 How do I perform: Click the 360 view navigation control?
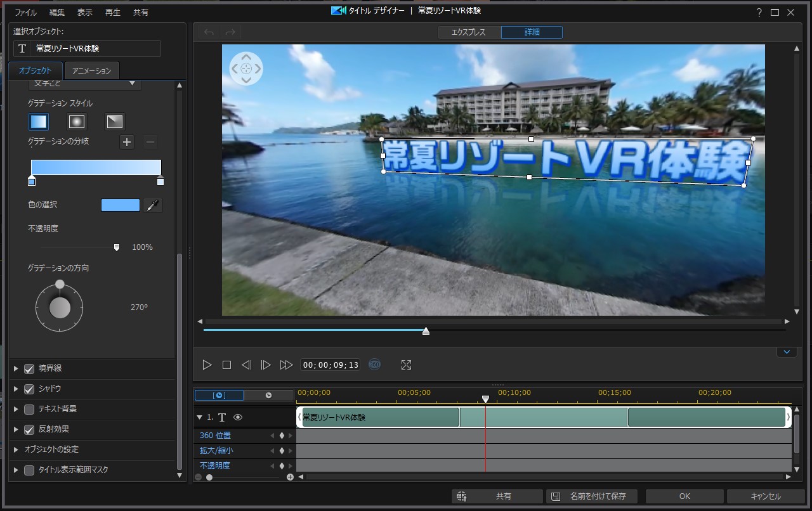pyautogui.click(x=246, y=68)
